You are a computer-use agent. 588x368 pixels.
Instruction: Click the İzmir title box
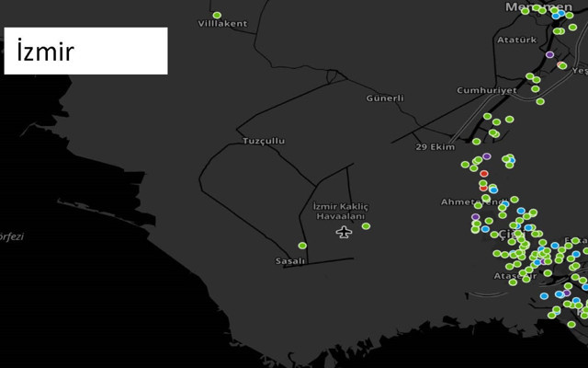(86, 51)
